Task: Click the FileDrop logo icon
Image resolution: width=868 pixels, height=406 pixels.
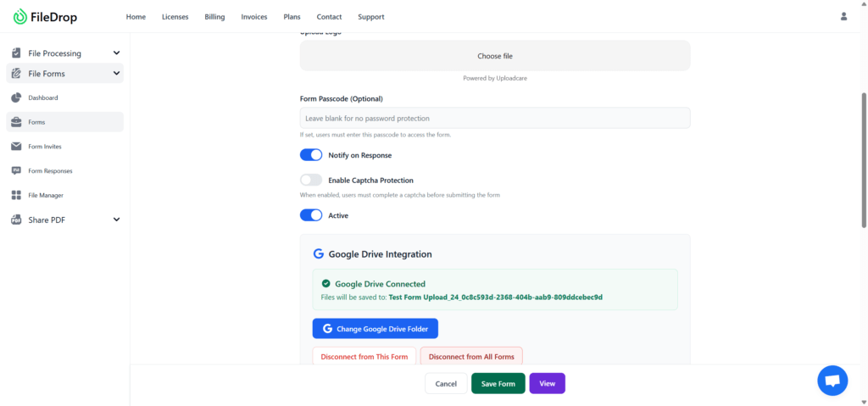Action: 20,17
